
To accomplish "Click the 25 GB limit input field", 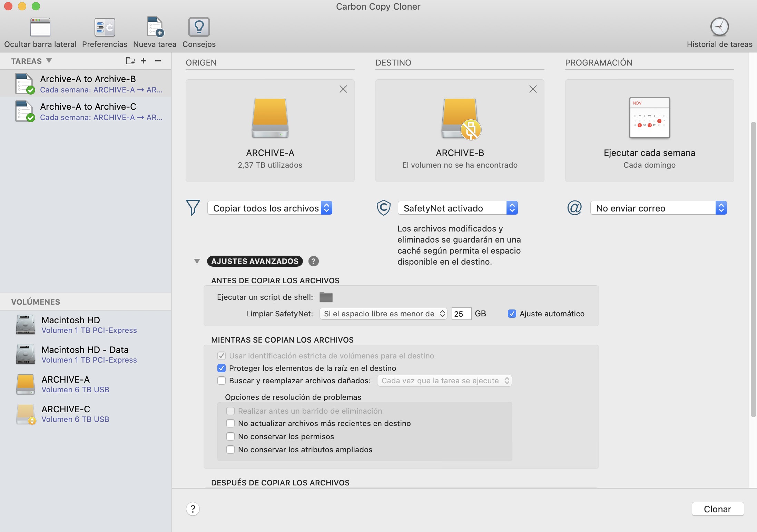I will 461,314.
